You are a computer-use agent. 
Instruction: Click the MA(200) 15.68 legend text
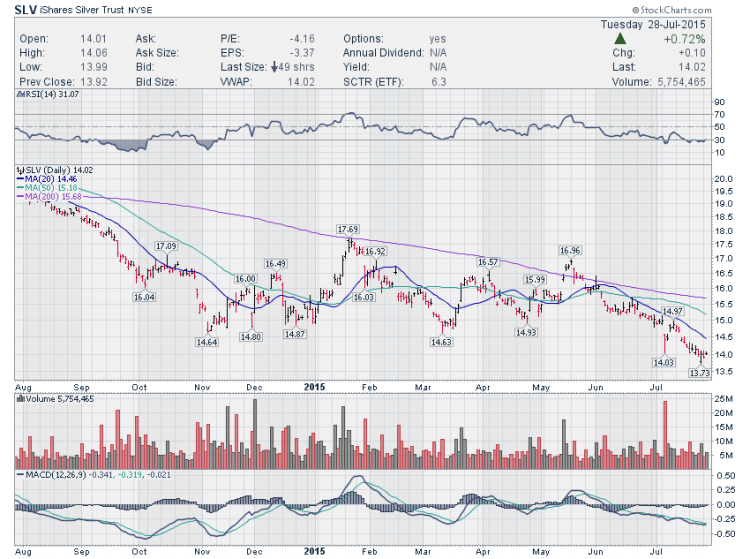pos(53,197)
